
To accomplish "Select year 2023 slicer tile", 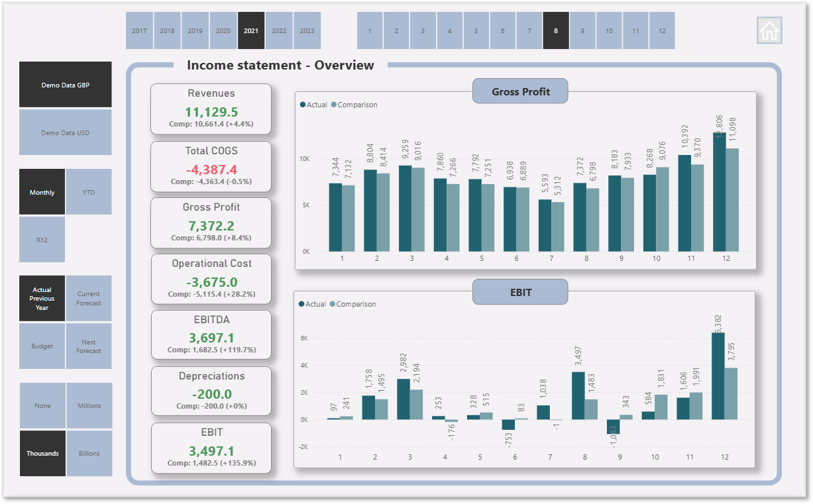I will pos(307,30).
